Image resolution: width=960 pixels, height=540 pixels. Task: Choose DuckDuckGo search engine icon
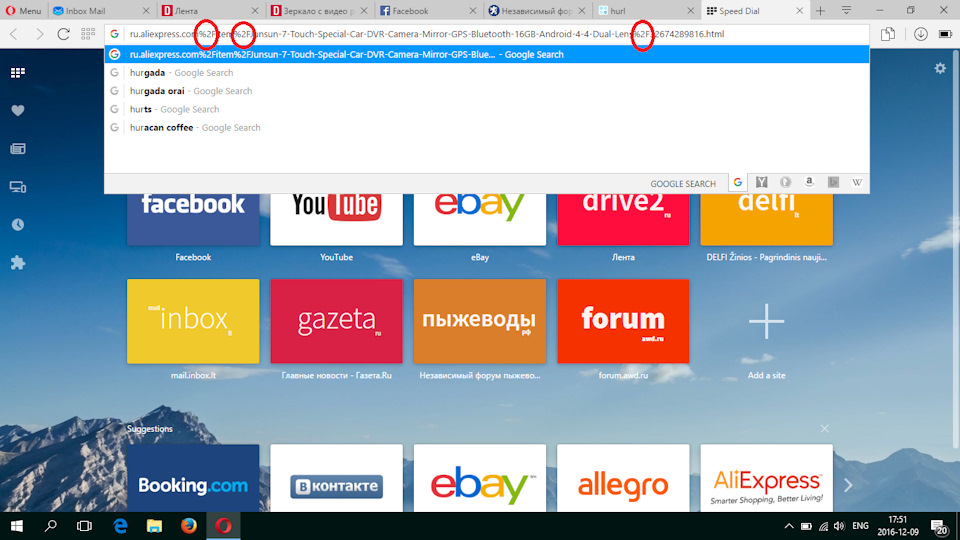click(x=786, y=182)
